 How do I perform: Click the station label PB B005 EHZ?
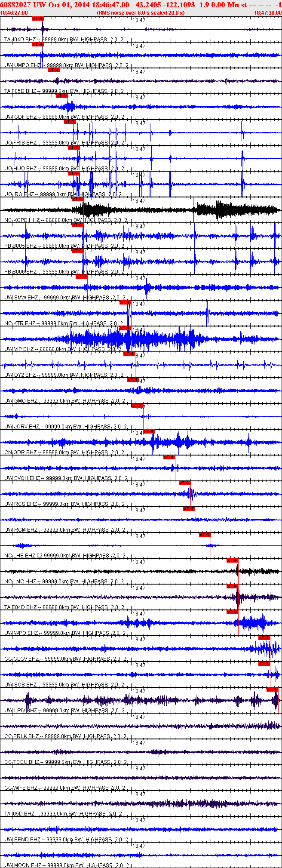click(21, 246)
